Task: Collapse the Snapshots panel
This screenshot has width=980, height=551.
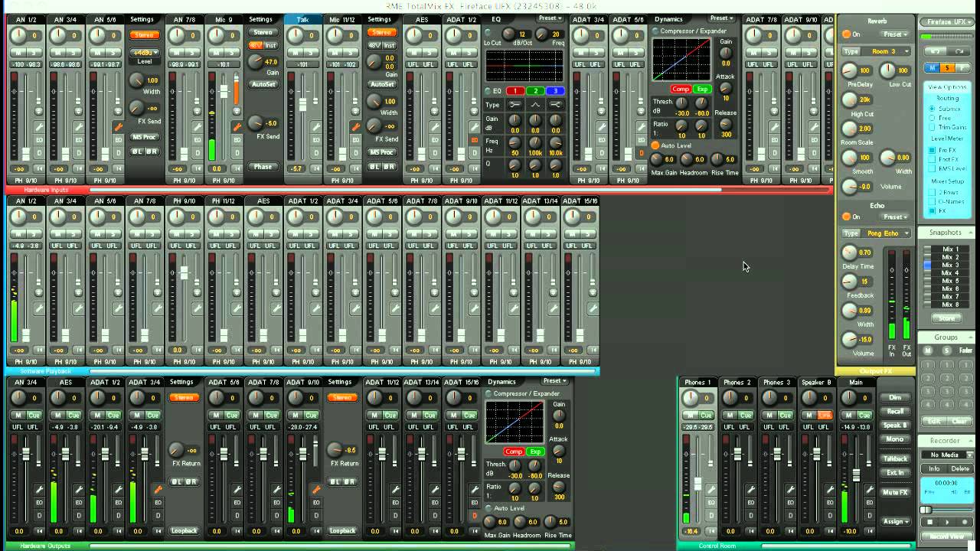Action: 971,233
